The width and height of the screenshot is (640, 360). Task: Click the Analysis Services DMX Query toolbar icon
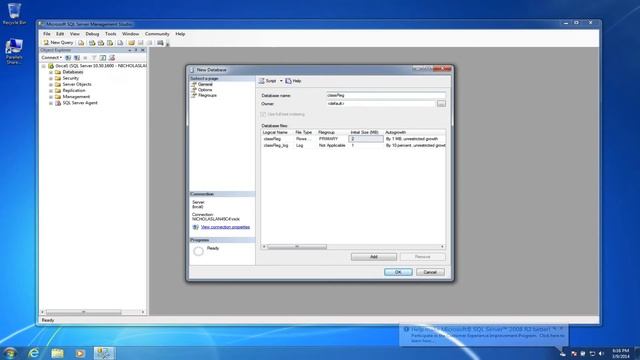click(101, 42)
